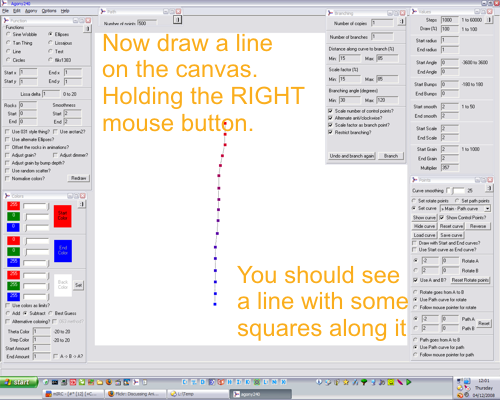Open the File menu

(5, 11)
